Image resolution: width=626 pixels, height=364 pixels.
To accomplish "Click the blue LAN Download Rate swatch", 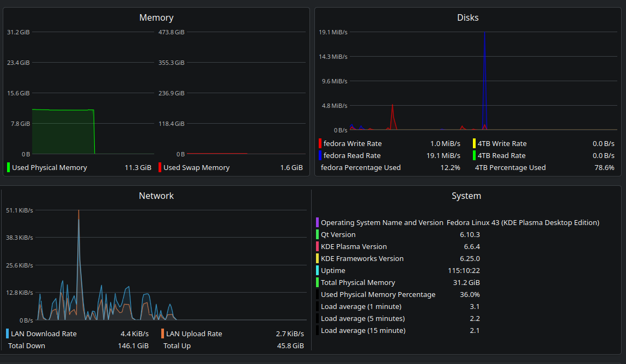I will coord(7,333).
